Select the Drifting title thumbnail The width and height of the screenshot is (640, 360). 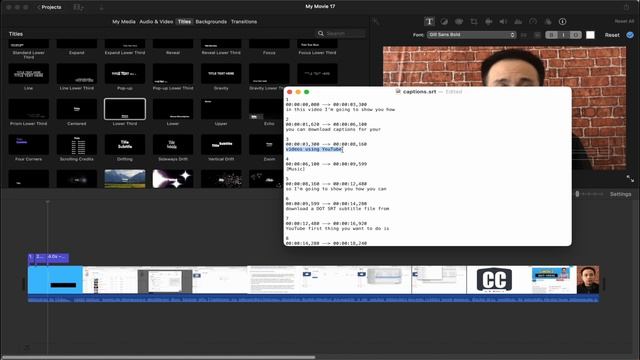pos(125,144)
